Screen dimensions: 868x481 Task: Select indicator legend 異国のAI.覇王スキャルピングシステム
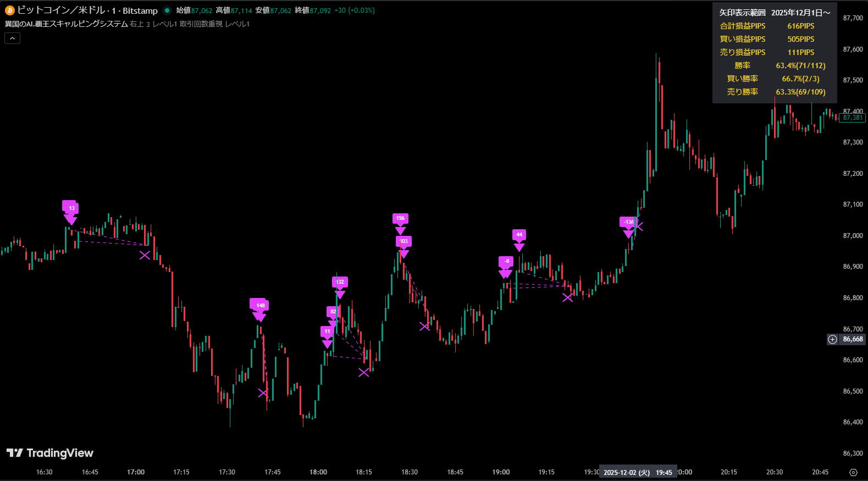click(x=67, y=24)
